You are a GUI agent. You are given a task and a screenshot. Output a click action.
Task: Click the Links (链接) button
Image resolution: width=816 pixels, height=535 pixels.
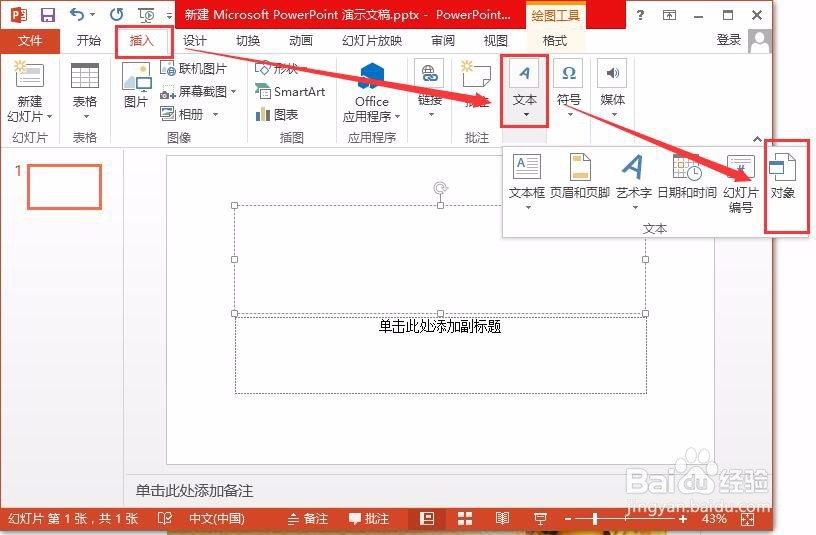(x=429, y=87)
